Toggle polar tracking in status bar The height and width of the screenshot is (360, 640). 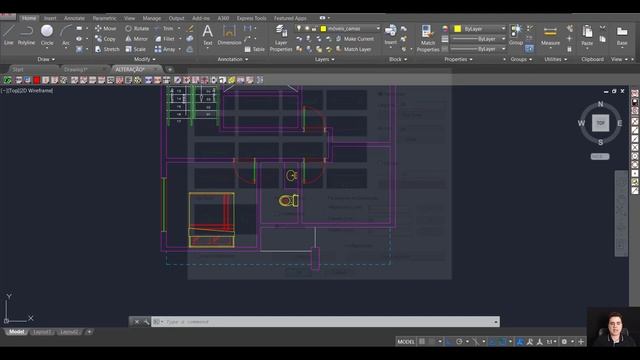[x=459, y=342]
